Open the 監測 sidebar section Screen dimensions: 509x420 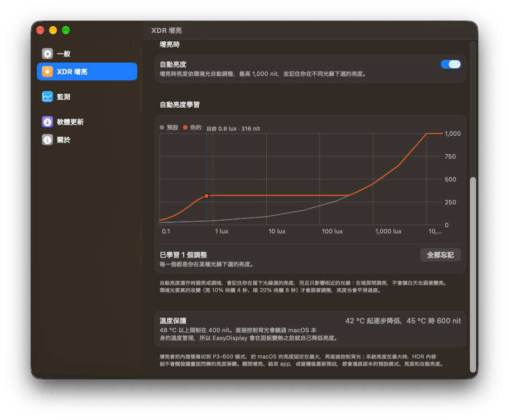tap(87, 97)
